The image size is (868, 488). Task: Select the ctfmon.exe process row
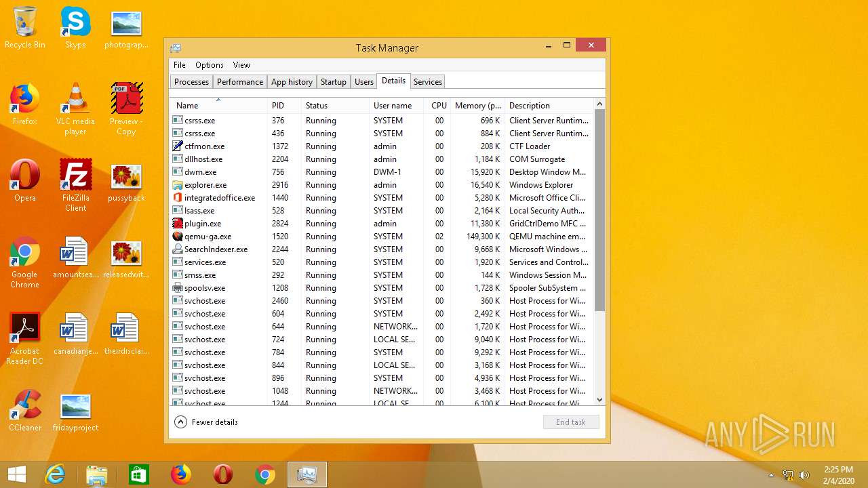pyautogui.click(x=382, y=146)
